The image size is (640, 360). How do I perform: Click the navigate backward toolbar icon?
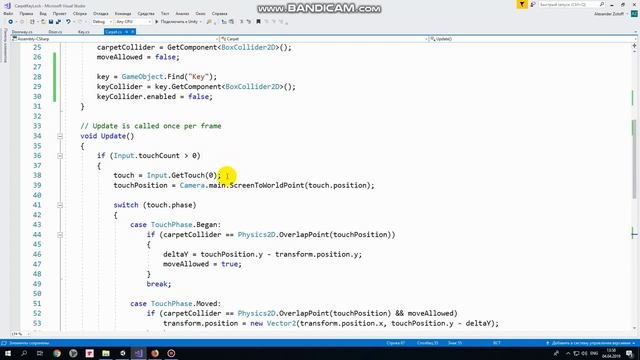(11, 22)
